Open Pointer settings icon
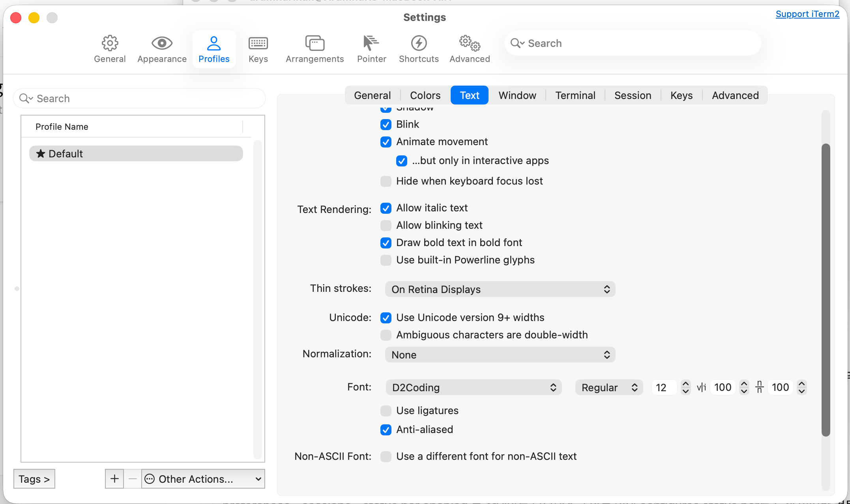The width and height of the screenshot is (850, 504). click(371, 43)
